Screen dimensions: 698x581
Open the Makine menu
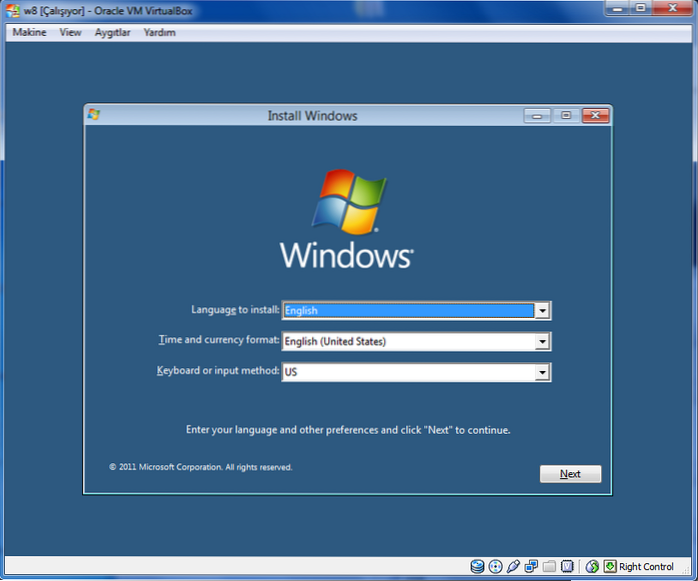(x=30, y=32)
